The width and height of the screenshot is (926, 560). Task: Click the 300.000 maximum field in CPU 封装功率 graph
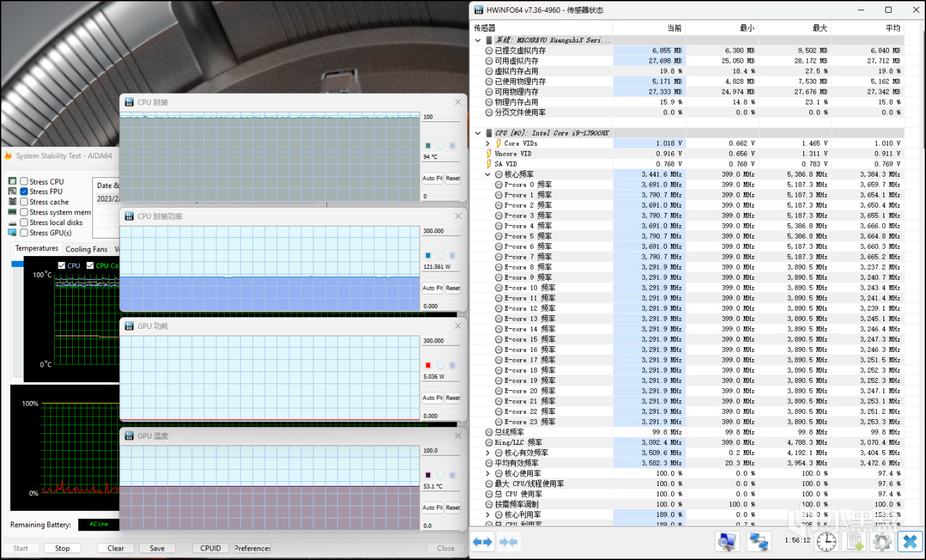[440, 231]
